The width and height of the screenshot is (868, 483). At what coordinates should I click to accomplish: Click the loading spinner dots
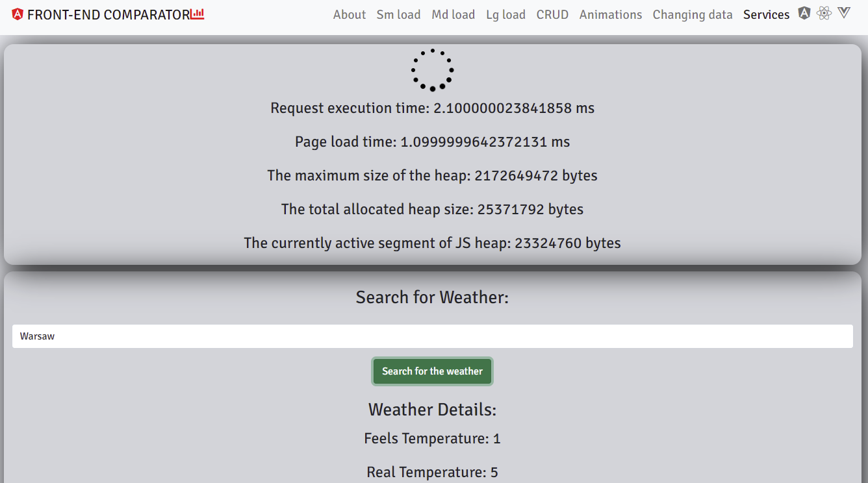click(432, 69)
